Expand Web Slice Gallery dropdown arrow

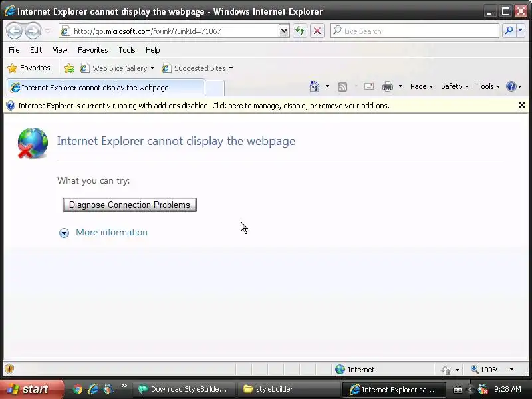pyautogui.click(x=152, y=68)
